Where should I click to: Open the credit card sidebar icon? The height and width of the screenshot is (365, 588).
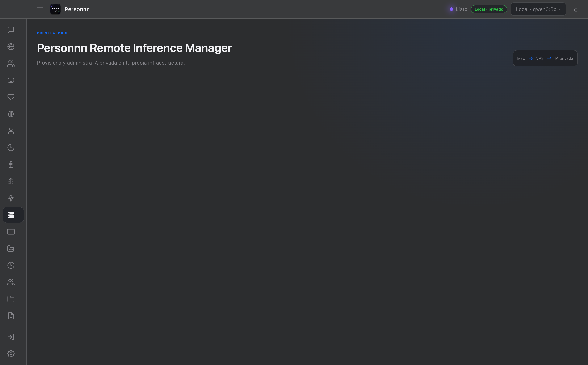point(11,232)
